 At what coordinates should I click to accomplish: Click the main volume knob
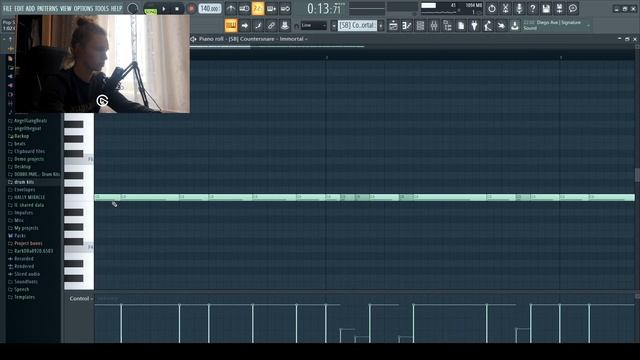[x=133, y=9]
